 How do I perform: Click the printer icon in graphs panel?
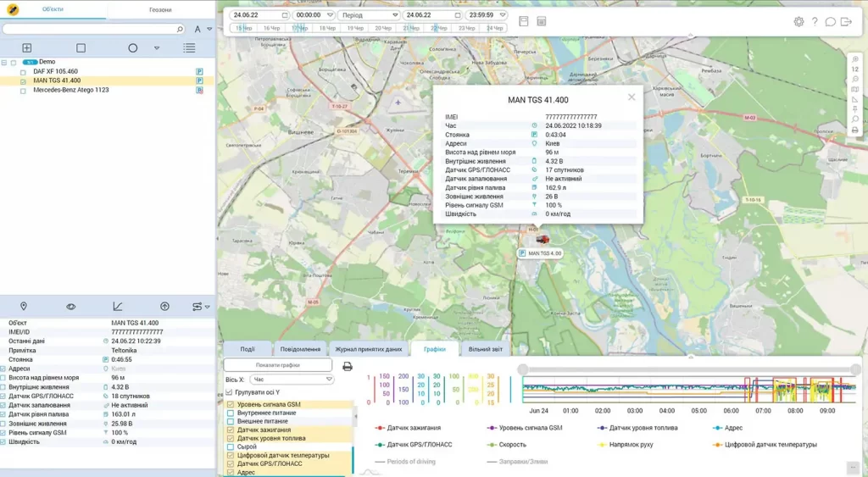347,366
